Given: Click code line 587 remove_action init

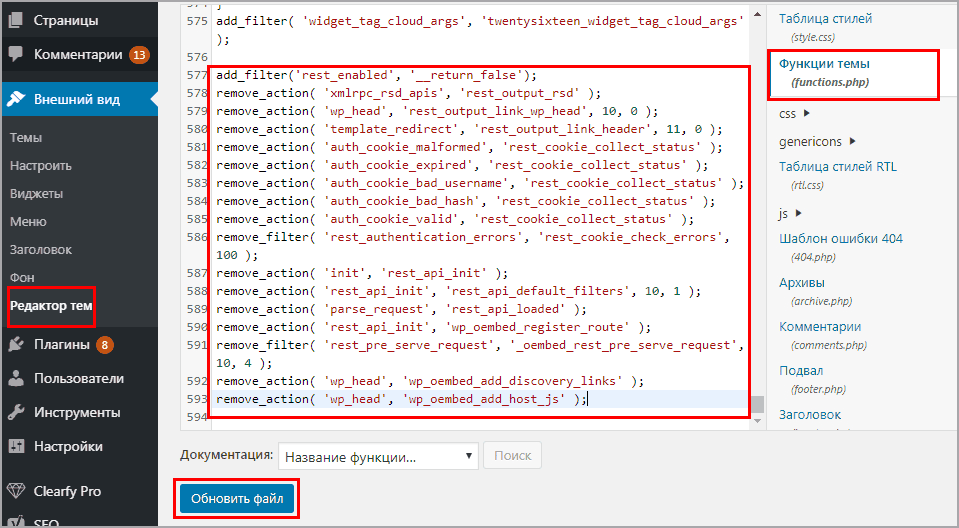Looking at the screenshot, I should [362, 273].
